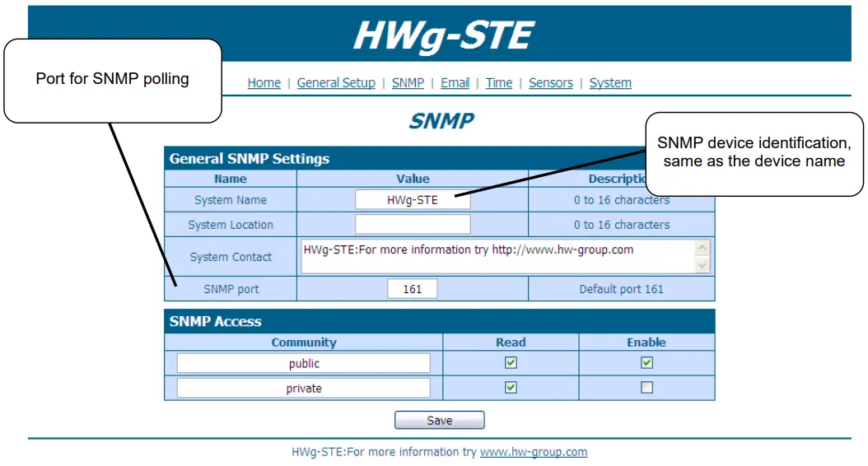Click the Community column header
Viewport: 868px width, 466px height.
[304, 342]
